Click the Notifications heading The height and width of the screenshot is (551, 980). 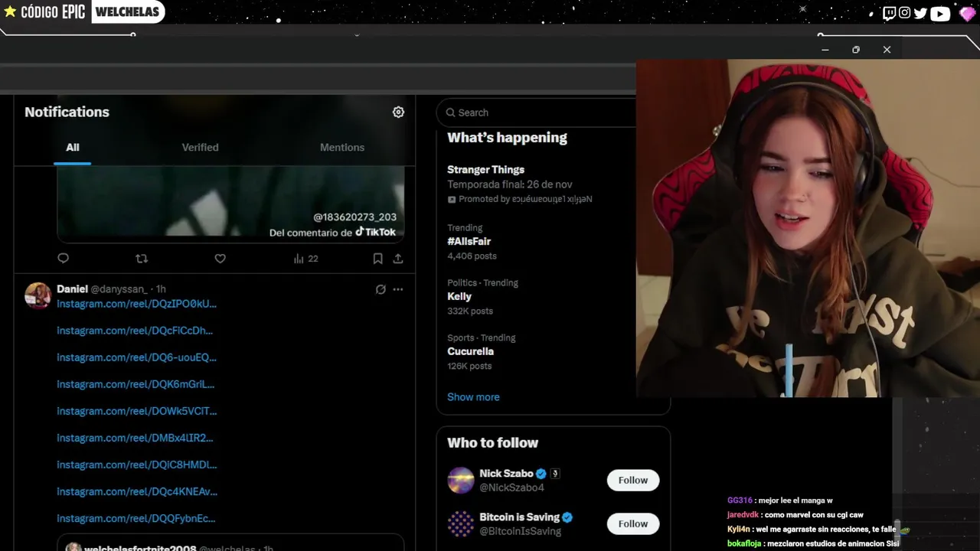pyautogui.click(x=67, y=112)
